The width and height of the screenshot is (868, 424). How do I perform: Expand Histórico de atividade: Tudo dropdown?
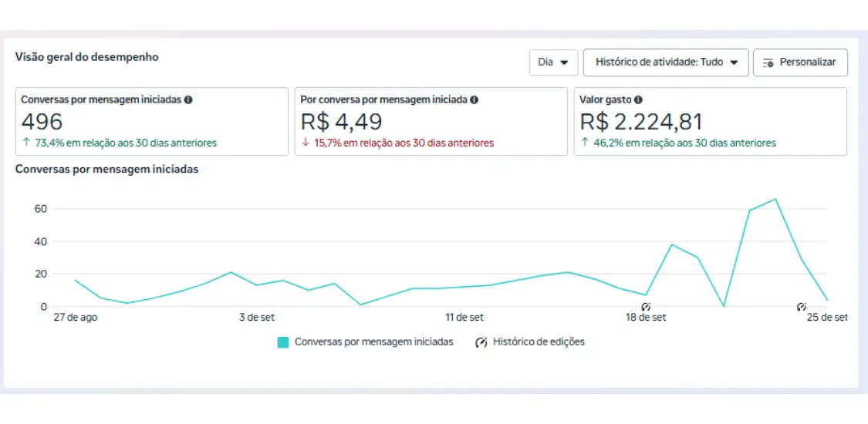point(666,62)
